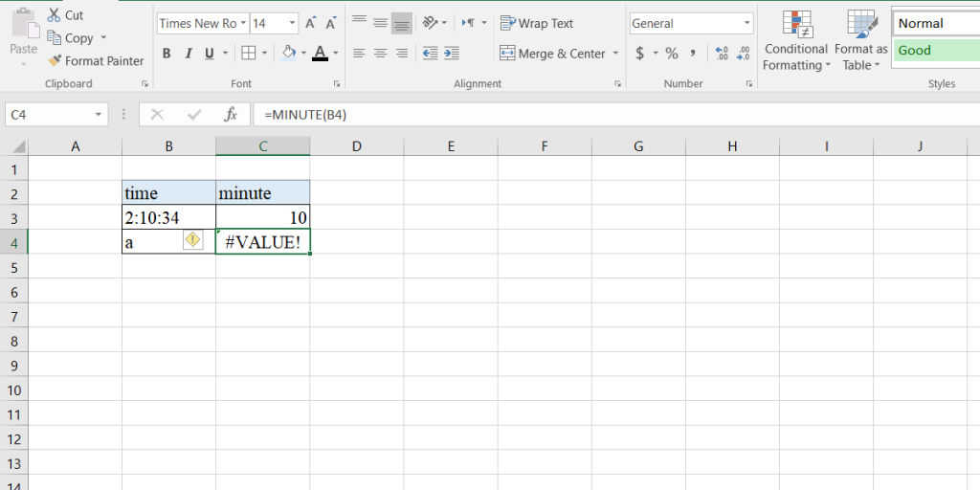Click the Insert Function fx icon
The width and height of the screenshot is (980, 490).
[x=231, y=115]
